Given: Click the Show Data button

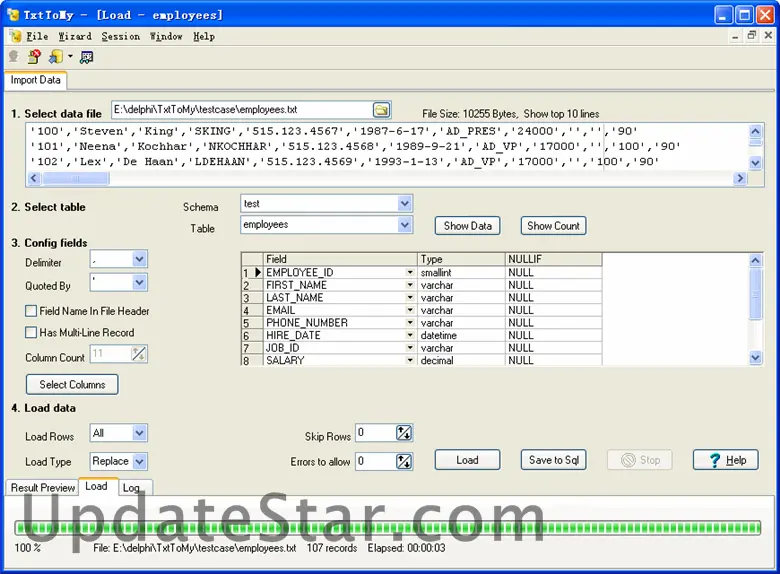Looking at the screenshot, I should [x=467, y=226].
